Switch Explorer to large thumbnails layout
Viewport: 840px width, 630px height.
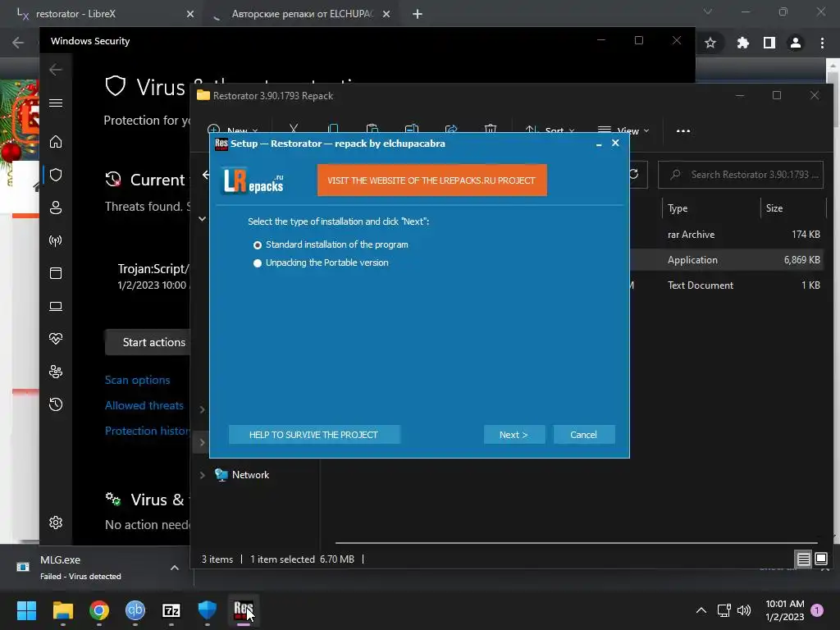(821, 559)
